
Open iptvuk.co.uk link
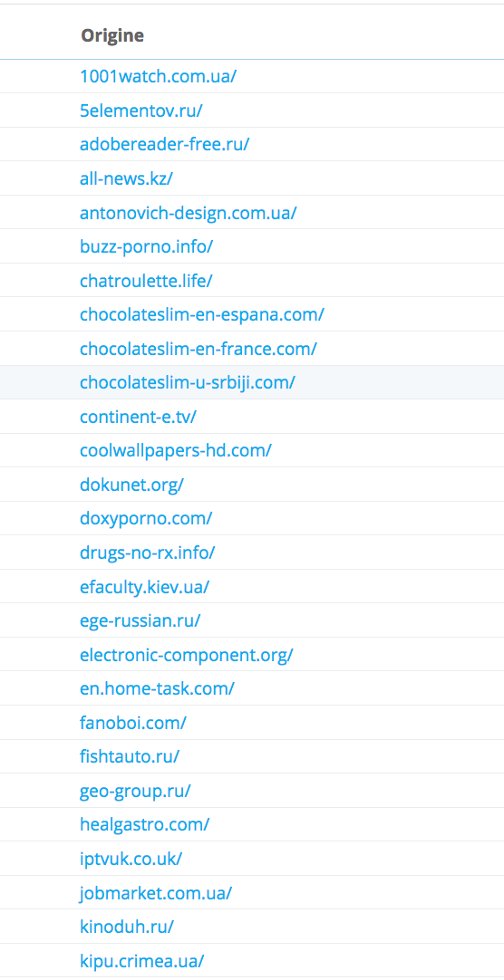tap(131, 859)
